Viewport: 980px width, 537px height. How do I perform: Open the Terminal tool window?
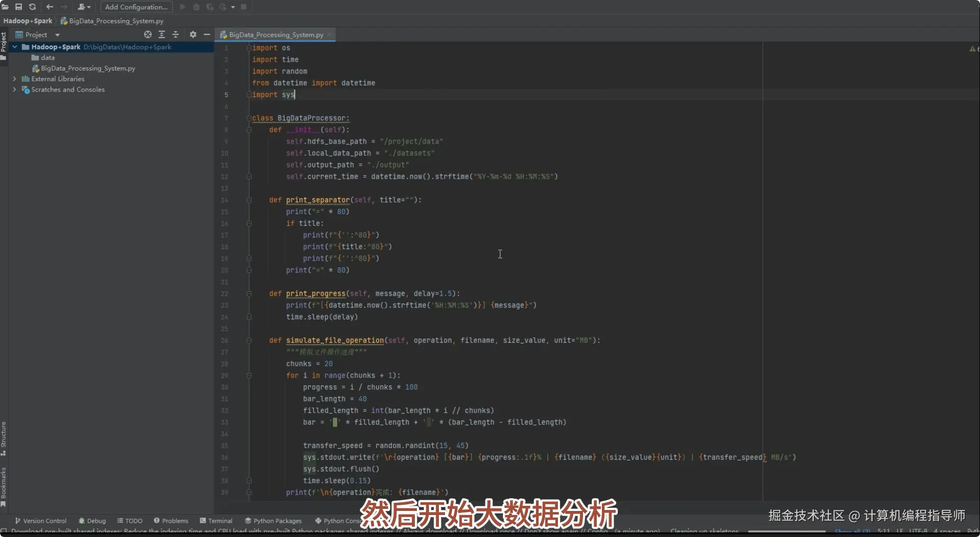(x=216, y=520)
